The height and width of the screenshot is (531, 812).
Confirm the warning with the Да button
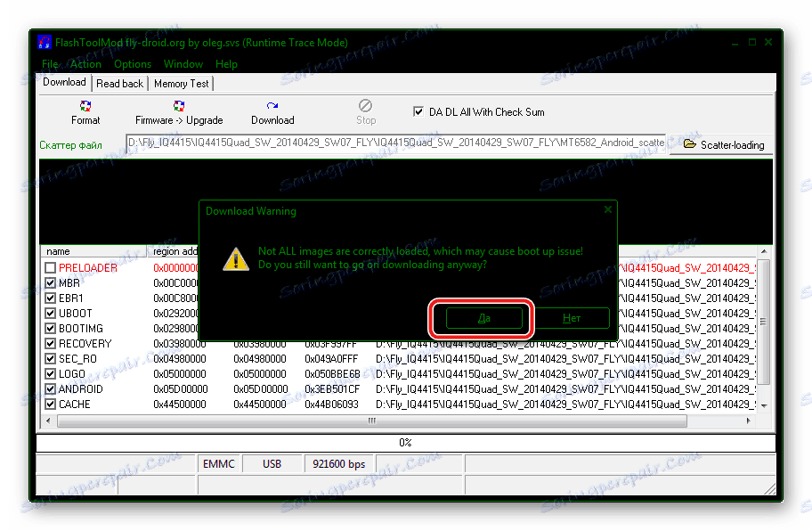[x=483, y=318]
